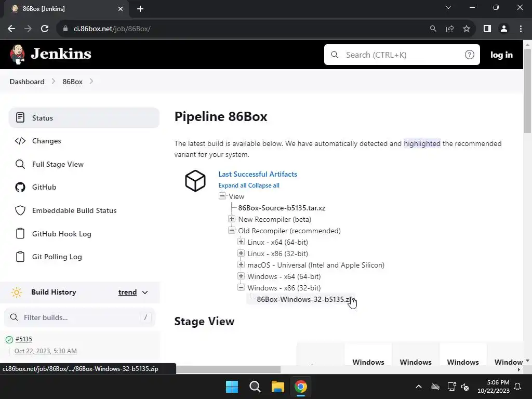Collapse the Old Recompiler (recommended) node
The height and width of the screenshot is (399, 532).
tap(232, 230)
